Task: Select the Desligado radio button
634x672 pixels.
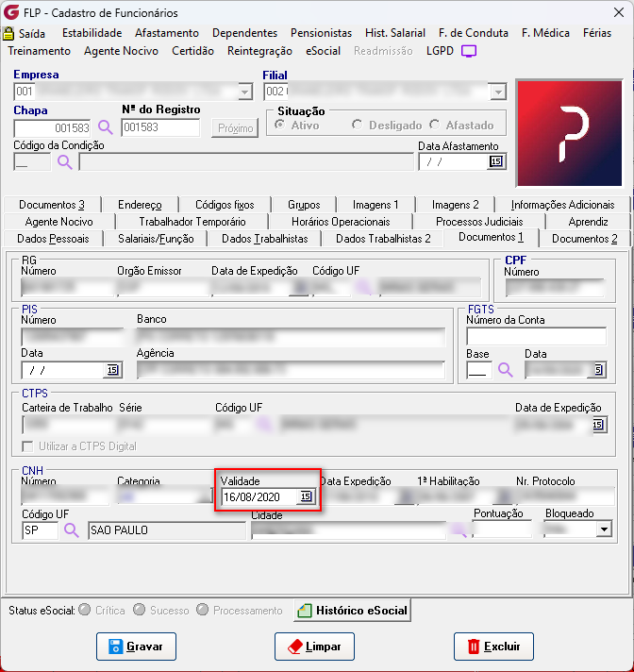Action: [357, 125]
